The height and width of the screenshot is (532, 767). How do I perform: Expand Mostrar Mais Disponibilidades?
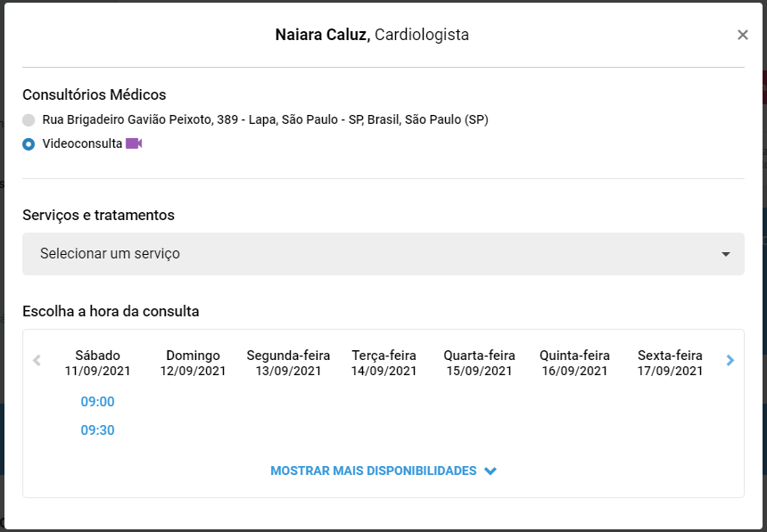point(383,471)
